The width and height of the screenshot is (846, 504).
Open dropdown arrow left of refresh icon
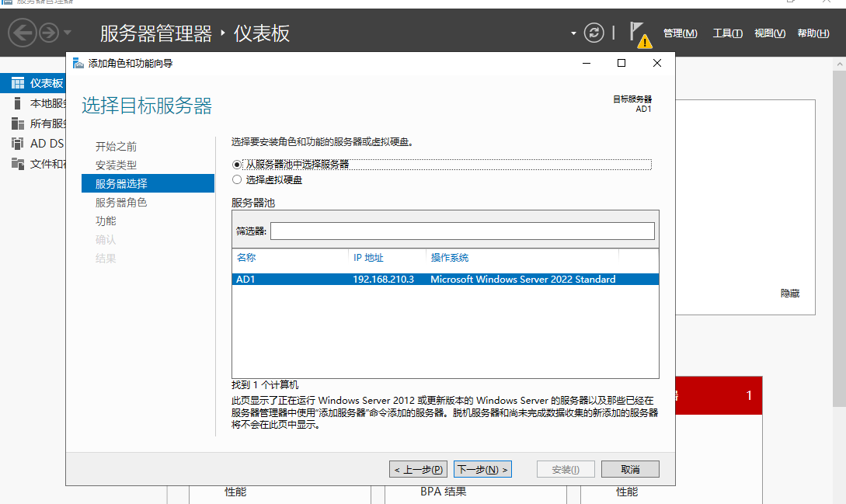click(573, 33)
